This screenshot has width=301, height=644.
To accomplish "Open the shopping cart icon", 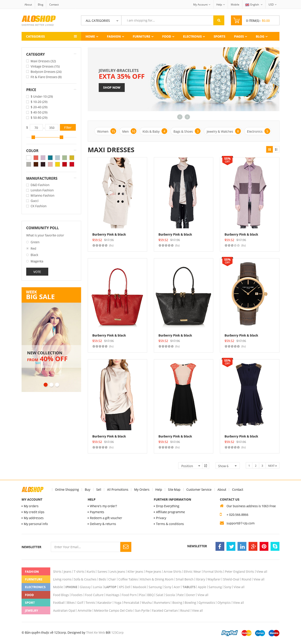I will pyautogui.click(x=236, y=20).
